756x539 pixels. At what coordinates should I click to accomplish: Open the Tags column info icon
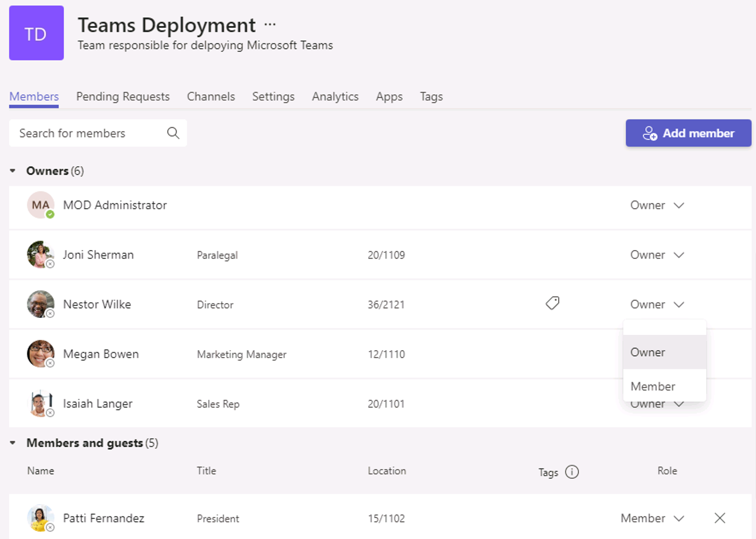[572, 472]
